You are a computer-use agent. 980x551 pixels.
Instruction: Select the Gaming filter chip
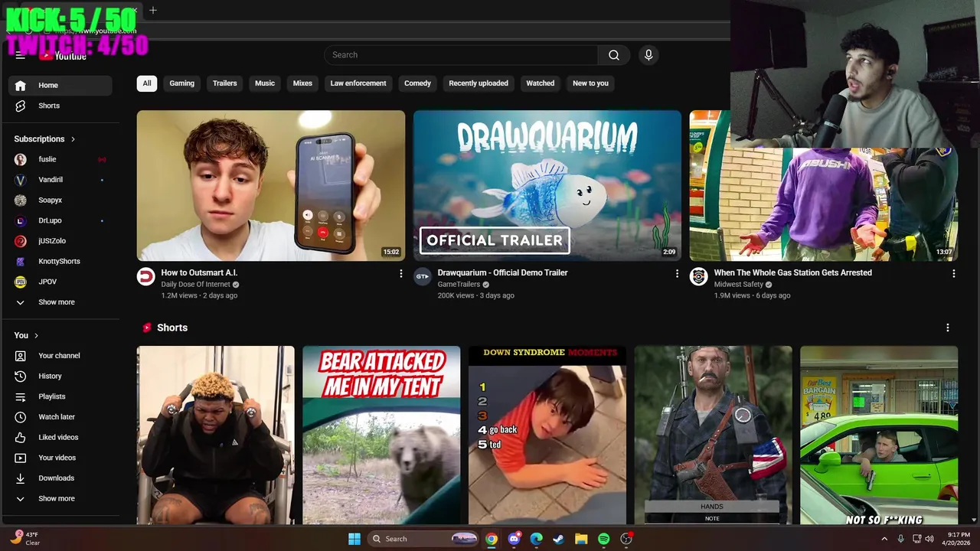(x=182, y=83)
